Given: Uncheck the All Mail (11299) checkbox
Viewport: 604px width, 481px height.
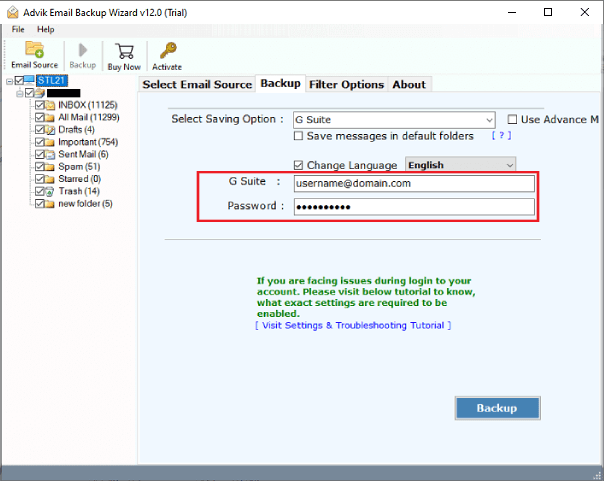Looking at the screenshot, I should (40, 117).
